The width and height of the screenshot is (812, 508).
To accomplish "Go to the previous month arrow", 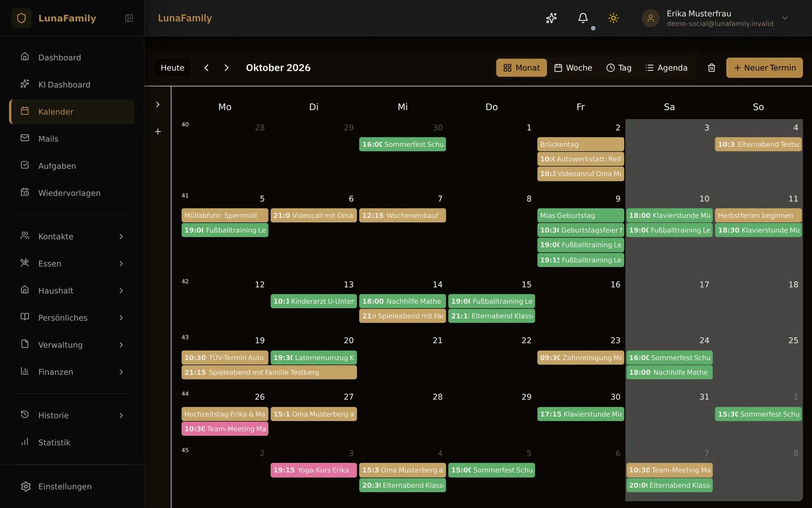I will point(207,68).
